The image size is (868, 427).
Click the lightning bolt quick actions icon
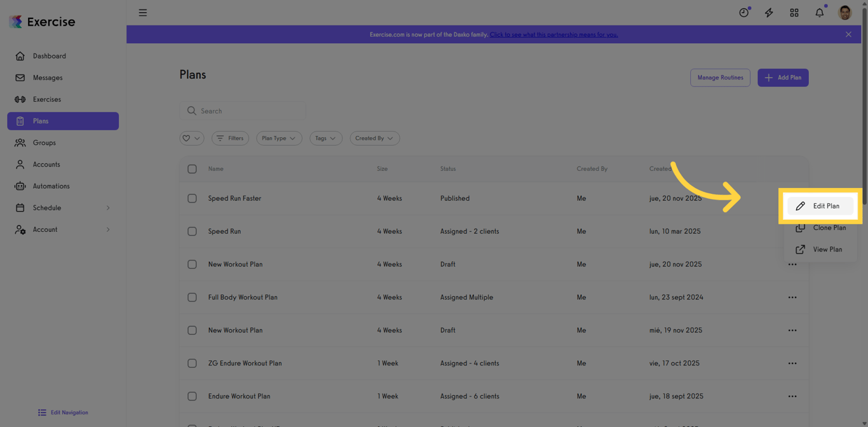(x=769, y=13)
